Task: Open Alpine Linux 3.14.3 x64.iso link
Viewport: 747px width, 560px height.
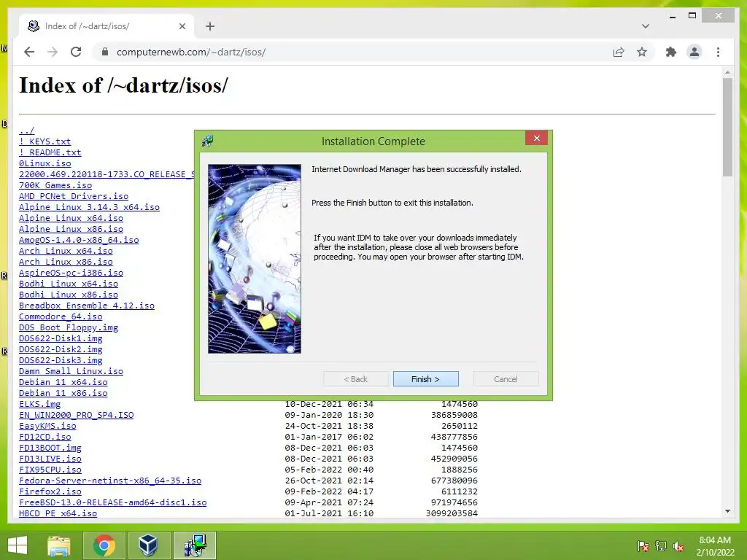Action: tap(89, 207)
